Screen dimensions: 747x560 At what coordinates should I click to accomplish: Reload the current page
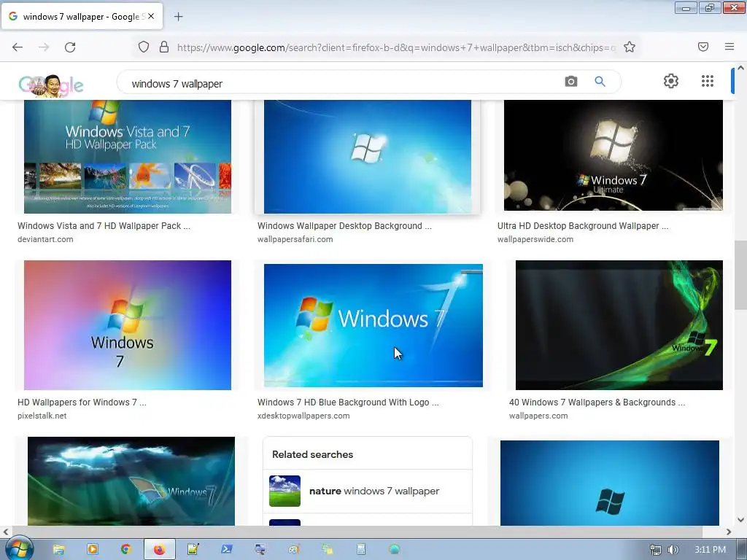70,47
